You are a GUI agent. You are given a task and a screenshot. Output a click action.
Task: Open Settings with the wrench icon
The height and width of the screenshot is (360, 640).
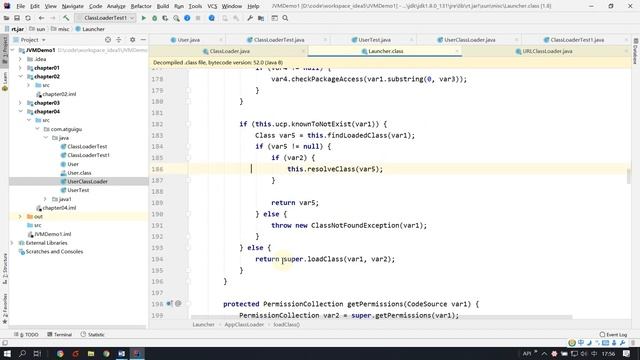click(x=250, y=18)
